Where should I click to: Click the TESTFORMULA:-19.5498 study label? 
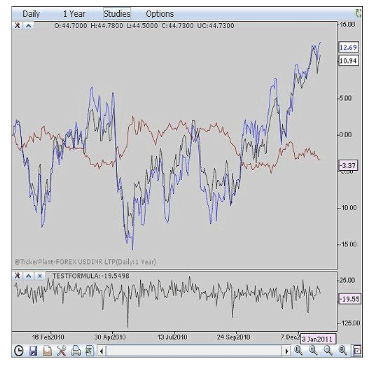(91, 276)
